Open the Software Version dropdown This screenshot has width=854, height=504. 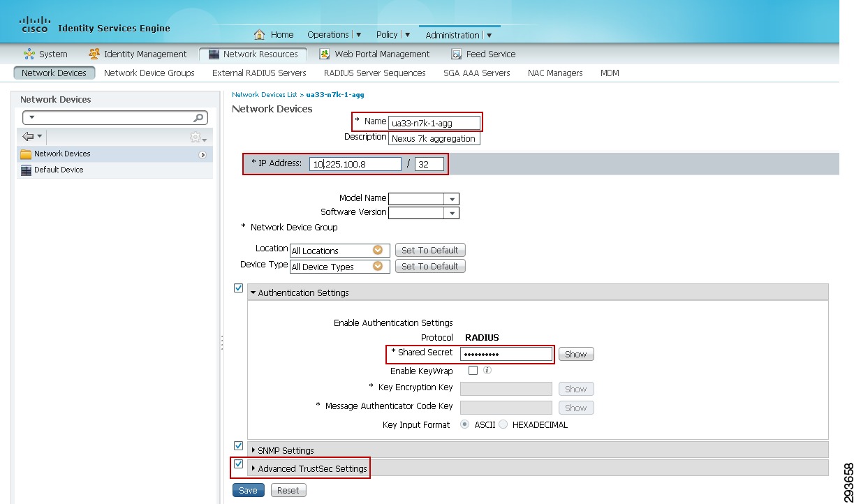point(452,214)
